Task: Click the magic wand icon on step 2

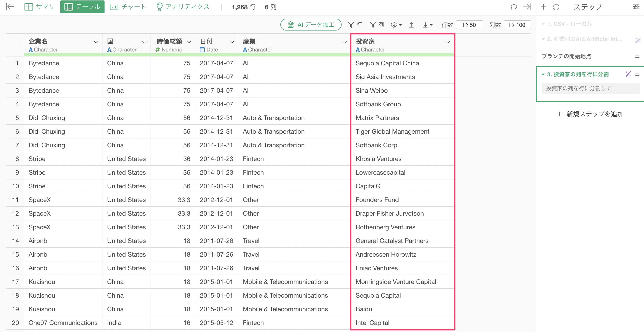Action: [x=638, y=40]
